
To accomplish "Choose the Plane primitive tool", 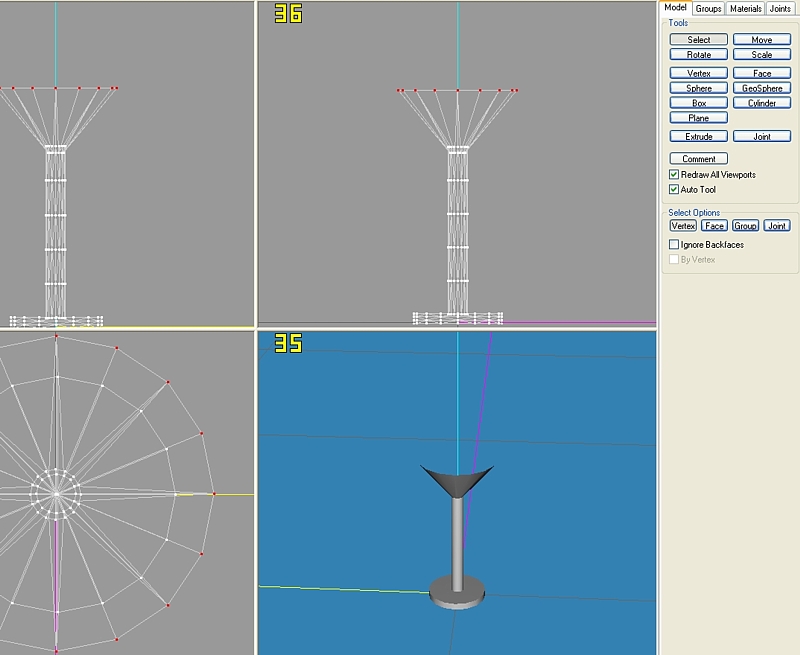I will 699,118.
